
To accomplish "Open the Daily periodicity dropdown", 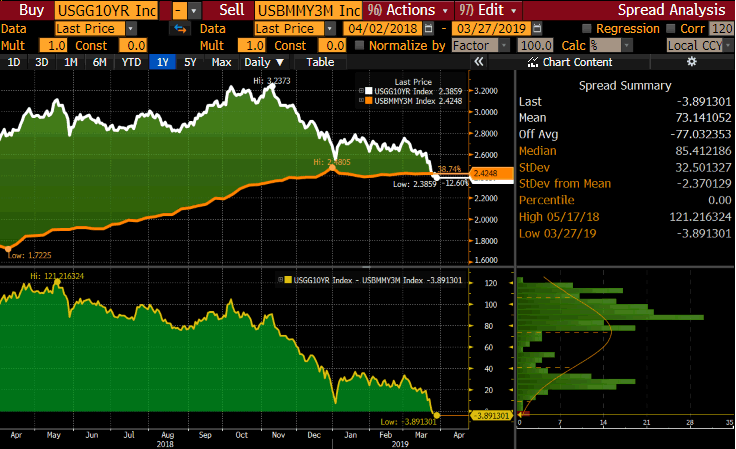I will (264, 62).
